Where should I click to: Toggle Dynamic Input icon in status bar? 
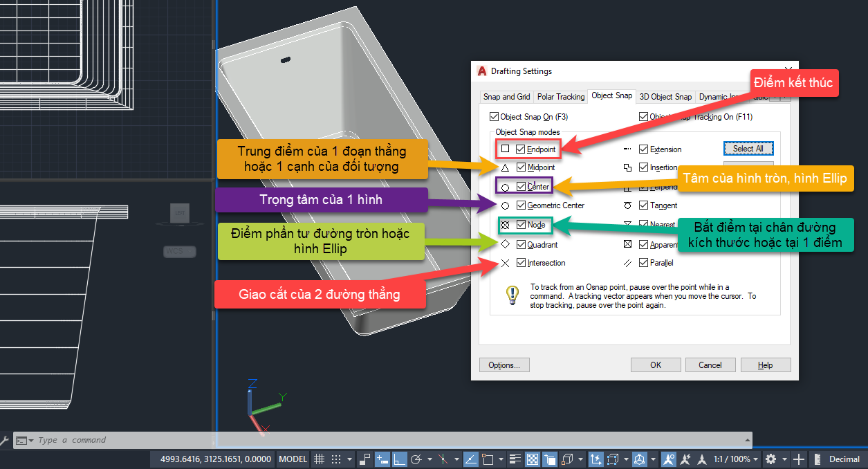(x=382, y=459)
